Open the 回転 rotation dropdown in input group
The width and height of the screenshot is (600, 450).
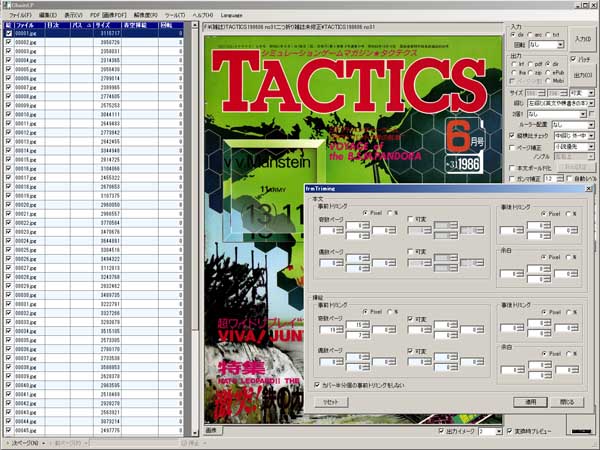560,45
